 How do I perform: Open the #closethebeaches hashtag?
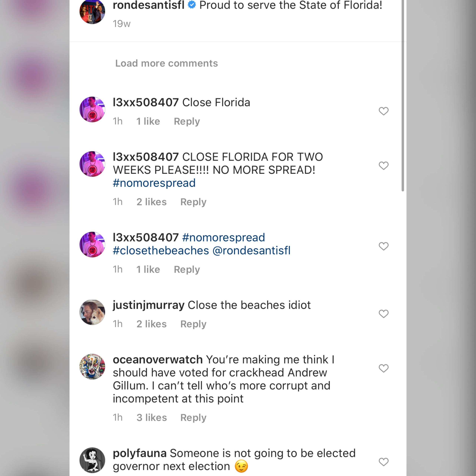161,251
